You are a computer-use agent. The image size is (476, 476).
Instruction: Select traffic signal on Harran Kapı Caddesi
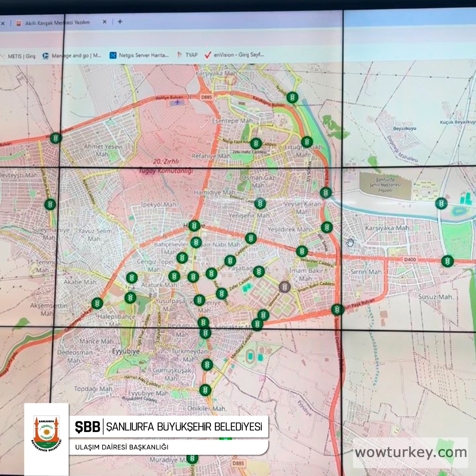(x=205, y=390)
